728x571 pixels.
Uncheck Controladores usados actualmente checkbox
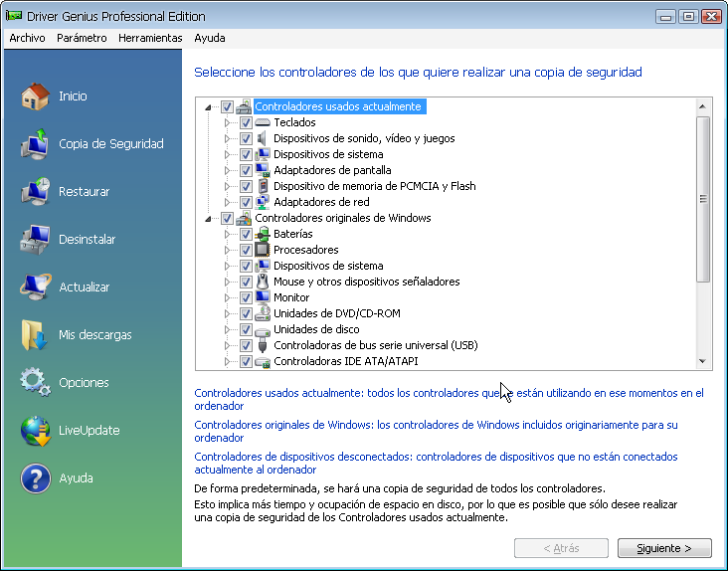pos(227,106)
